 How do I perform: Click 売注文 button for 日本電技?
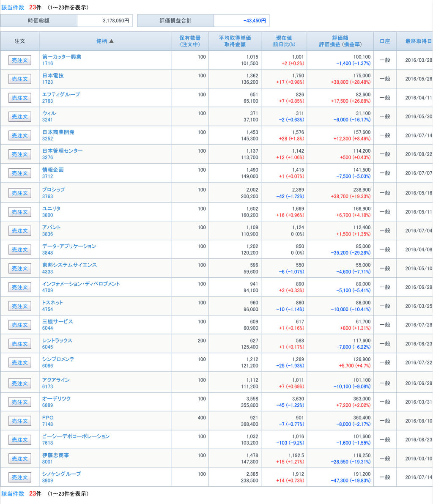tap(19, 79)
